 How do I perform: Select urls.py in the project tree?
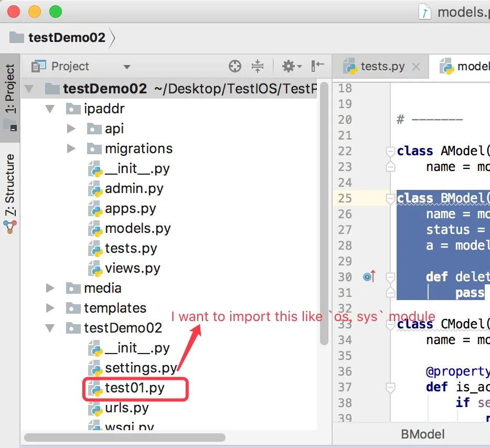click(x=169, y=408)
